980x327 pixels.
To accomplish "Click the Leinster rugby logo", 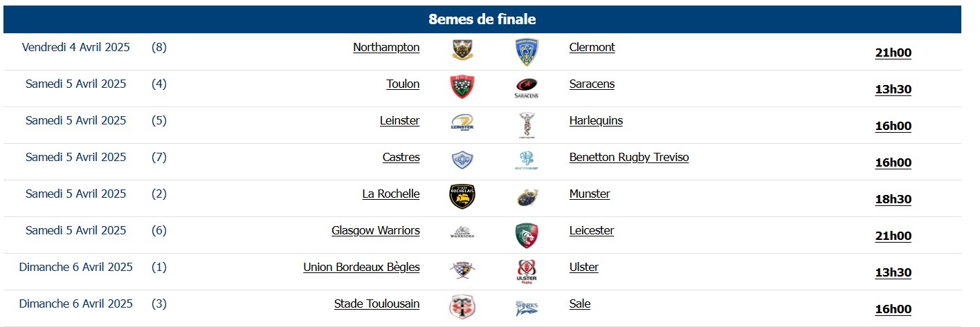I will click(x=462, y=124).
